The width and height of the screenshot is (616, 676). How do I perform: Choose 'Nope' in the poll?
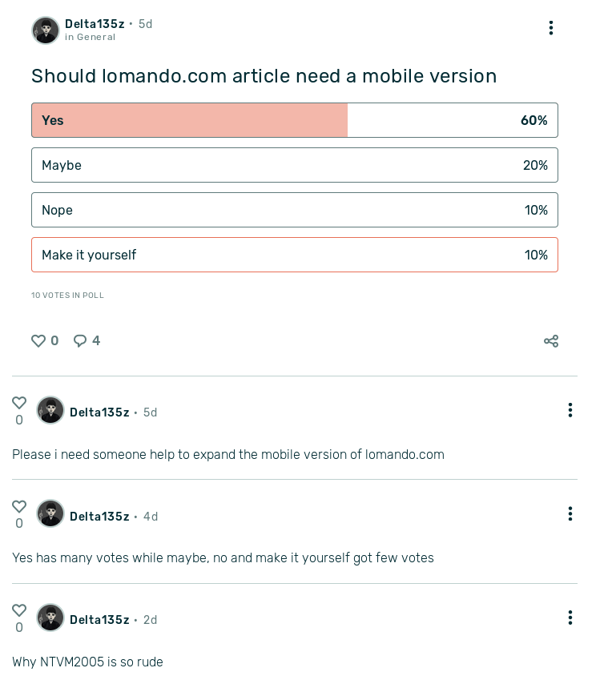click(294, 210)
